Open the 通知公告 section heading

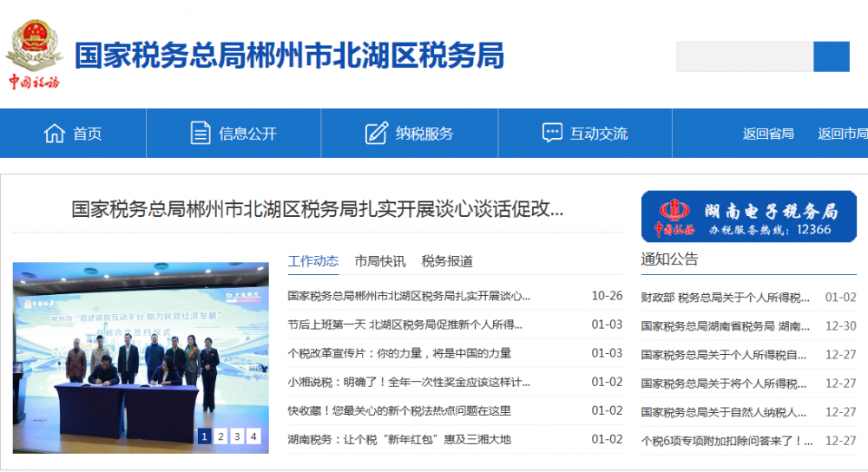pyautogui.click(x=669, y=259)
